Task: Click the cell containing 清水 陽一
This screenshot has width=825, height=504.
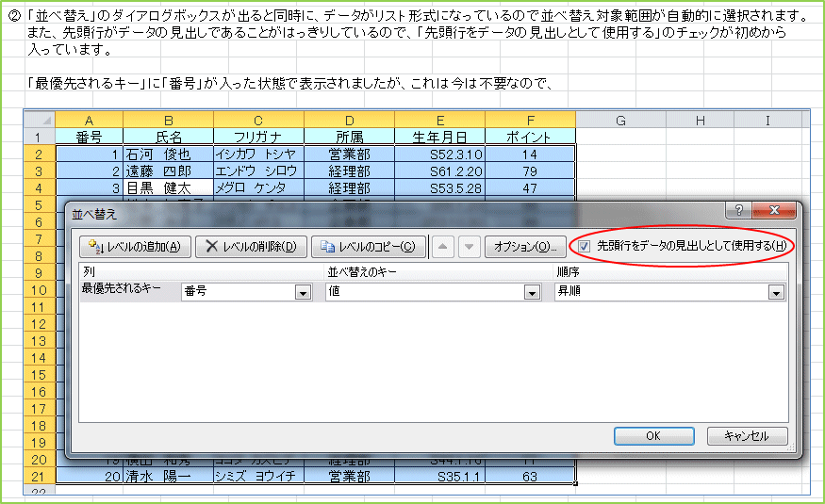Action: point(169,476)
